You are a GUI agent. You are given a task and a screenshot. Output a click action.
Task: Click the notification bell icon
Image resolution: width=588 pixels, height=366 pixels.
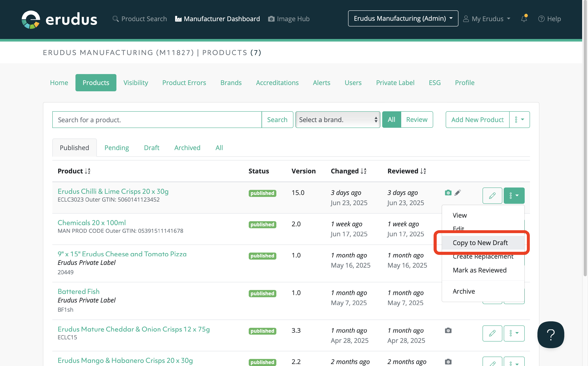[524, 19]
